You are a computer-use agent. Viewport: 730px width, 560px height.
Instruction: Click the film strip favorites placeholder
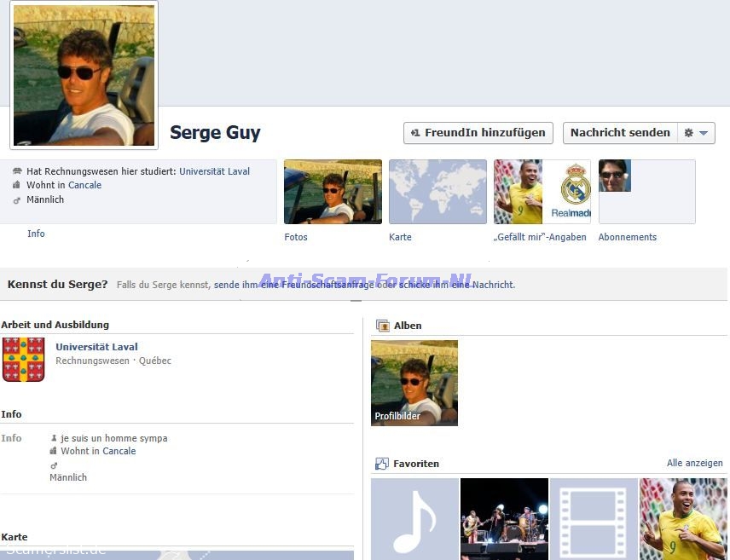tap(594, 518)
